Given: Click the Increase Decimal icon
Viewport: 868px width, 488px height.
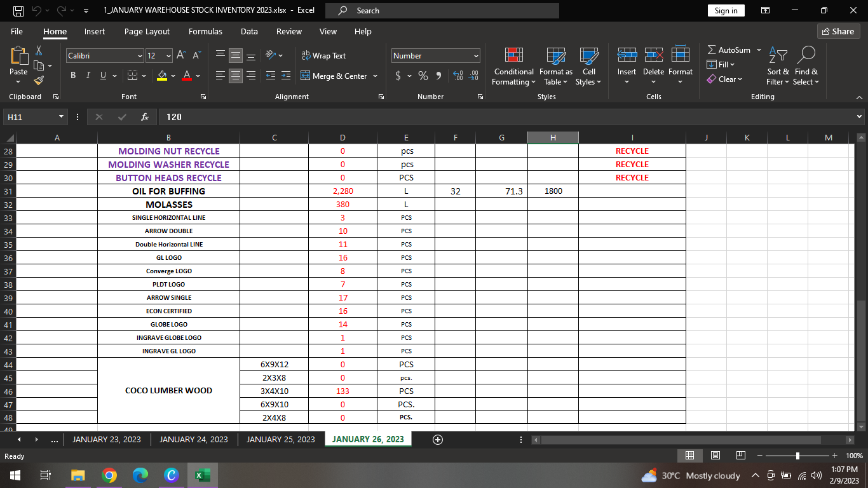Looking at the screenshot, I should coord(458,76).
